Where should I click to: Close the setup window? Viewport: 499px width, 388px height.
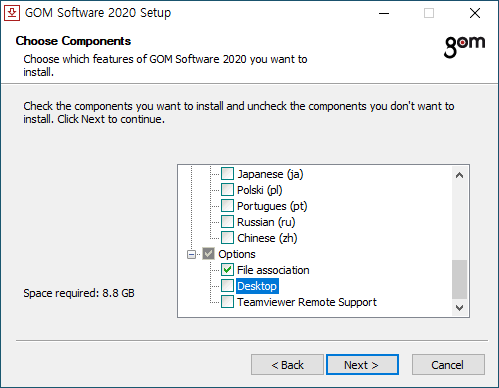pyautogui.click(x=475, y=13)
